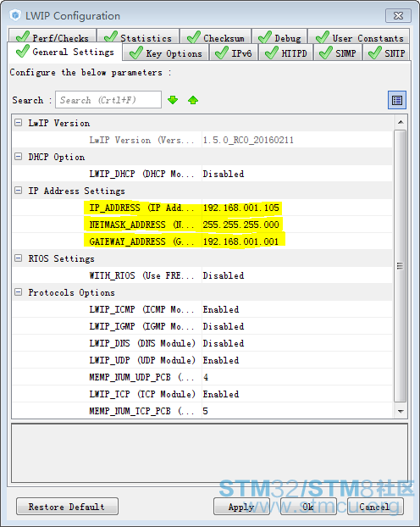Viewport: 420px width, 527px height.
Task: Select the LWIP_UDP parameter label
Action: (x=142, y=360)
